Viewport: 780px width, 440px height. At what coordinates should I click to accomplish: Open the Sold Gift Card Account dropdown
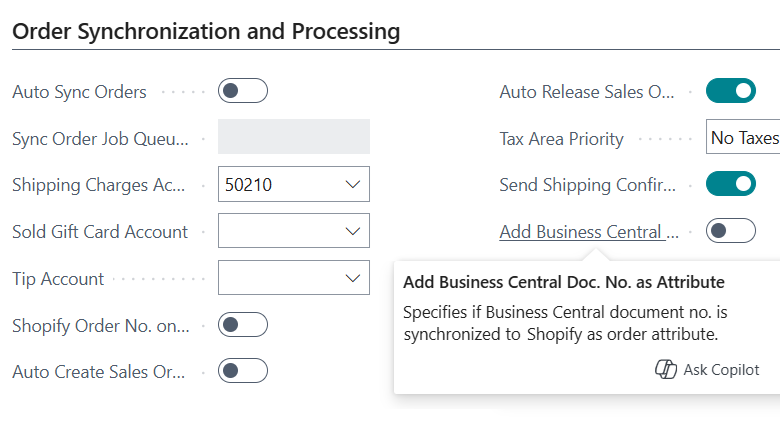(352, 232)
